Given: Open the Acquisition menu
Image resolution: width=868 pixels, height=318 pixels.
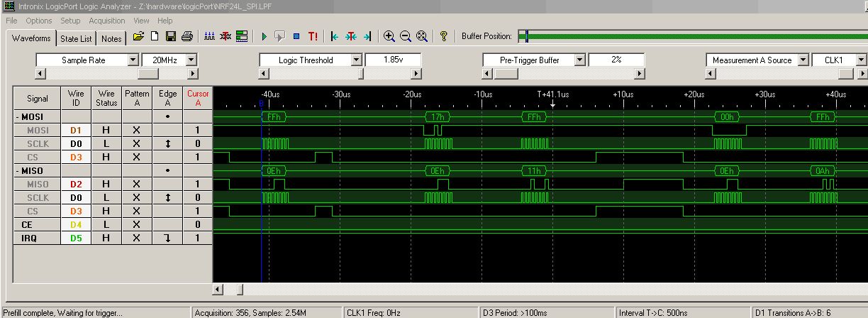Looking at the screenshot, I should click(x=107, y=21).
